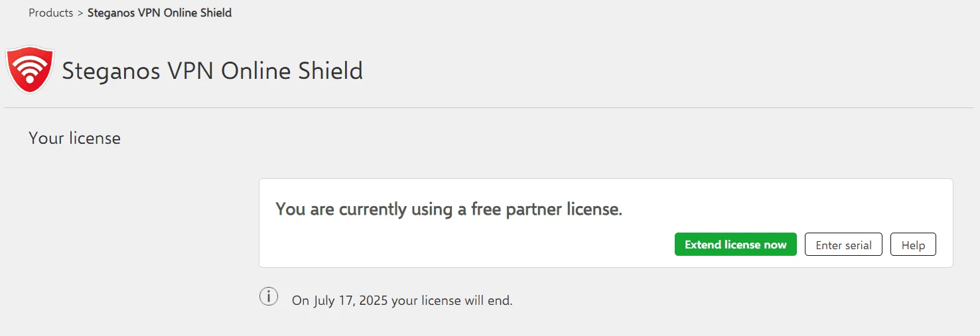
Task: Click the breadcrumb separator arrow
Action: (x=80, y=13)
